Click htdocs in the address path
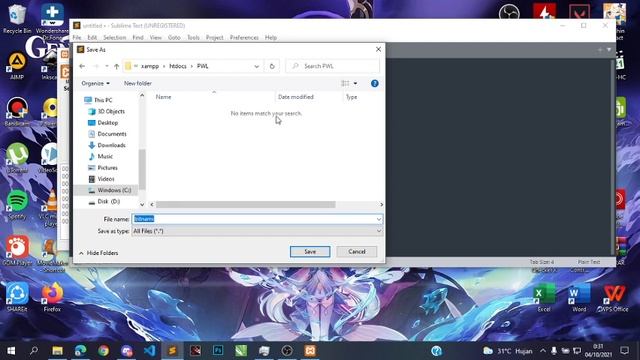640x360 pixels. click(178, 66)
